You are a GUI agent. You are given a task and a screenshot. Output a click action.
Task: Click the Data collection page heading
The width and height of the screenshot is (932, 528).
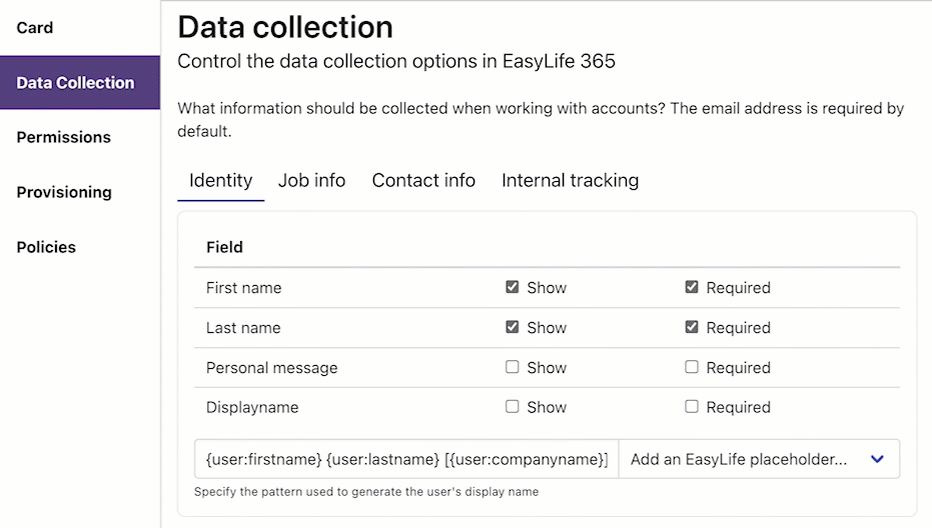pyautogui.click(x=285, y=27)
